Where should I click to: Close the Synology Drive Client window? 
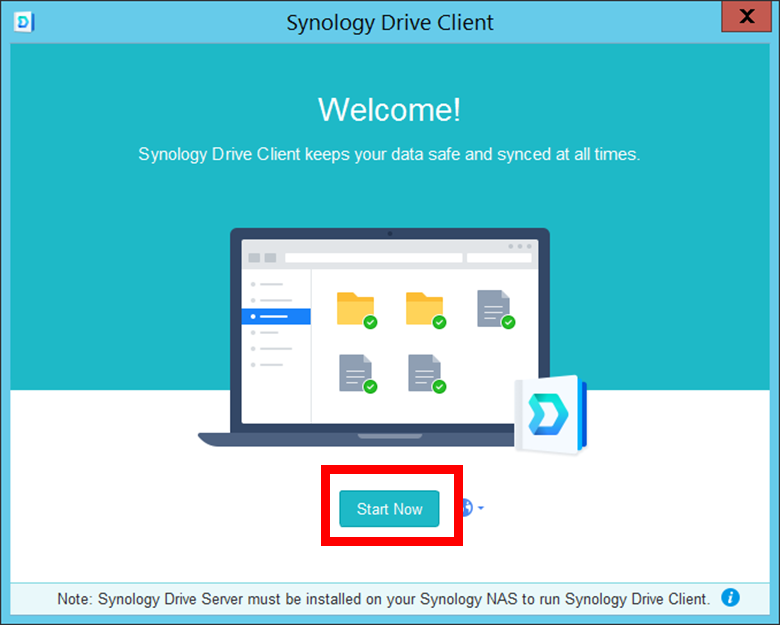pos(746,16)
